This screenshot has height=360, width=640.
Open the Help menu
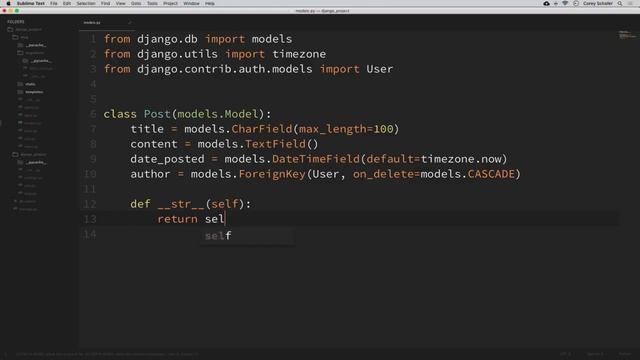click(x=210, y=3)
